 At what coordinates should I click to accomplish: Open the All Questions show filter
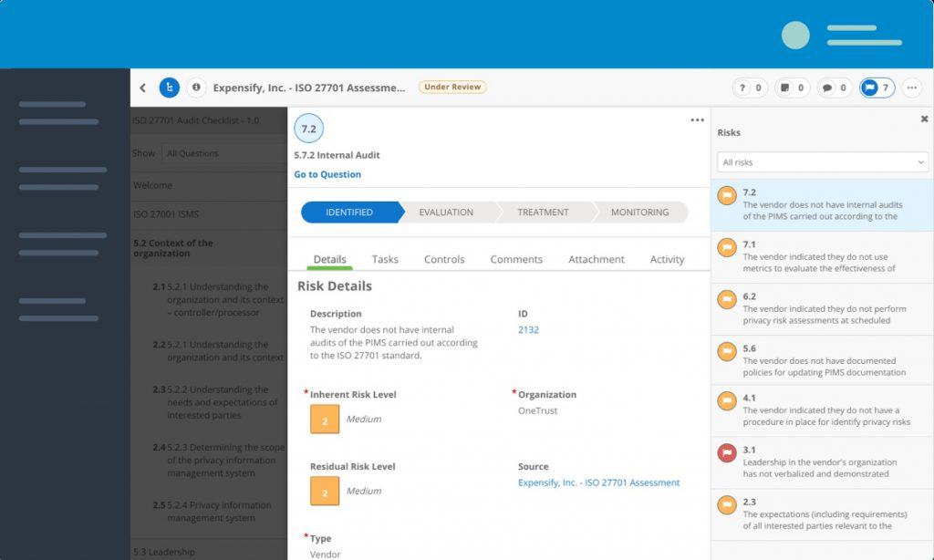click(192, 152)
